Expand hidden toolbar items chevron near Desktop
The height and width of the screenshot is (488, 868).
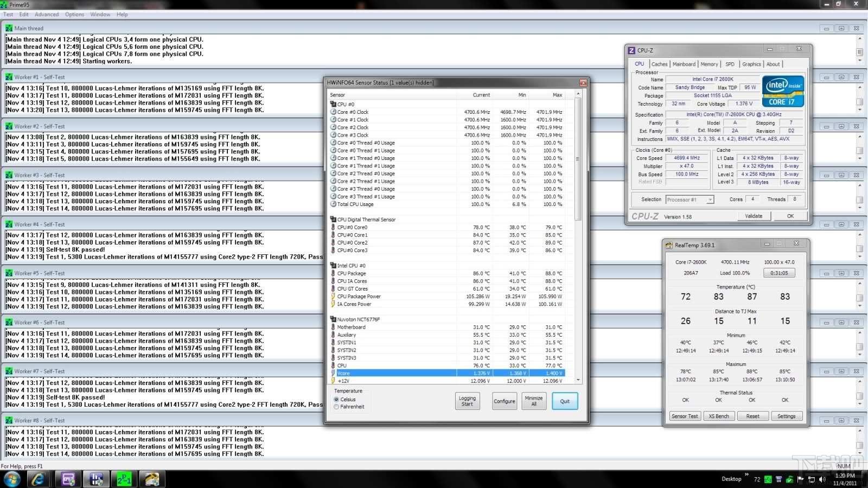tap(746, 474)
